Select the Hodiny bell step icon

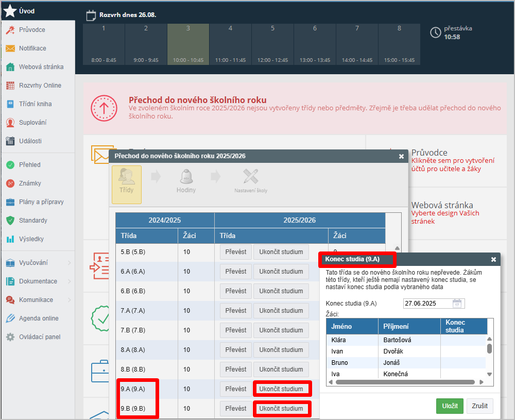[x=186, y=178]
